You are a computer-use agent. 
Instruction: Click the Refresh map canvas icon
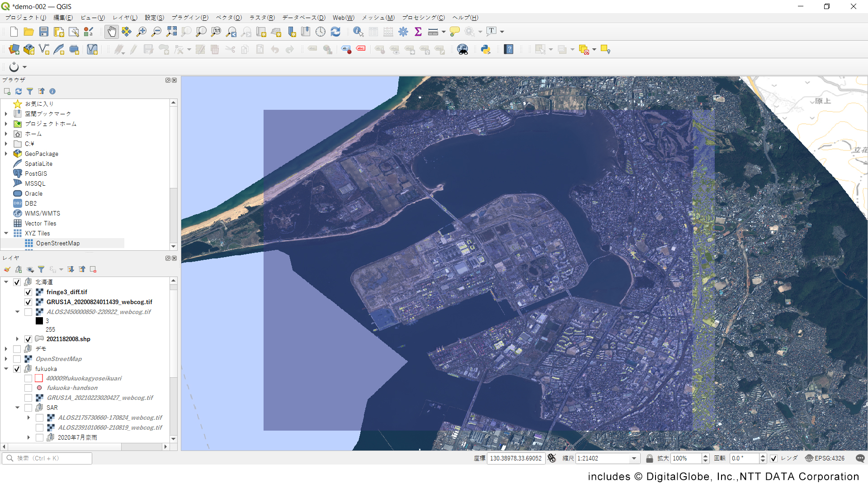click(x=335, y=32)
